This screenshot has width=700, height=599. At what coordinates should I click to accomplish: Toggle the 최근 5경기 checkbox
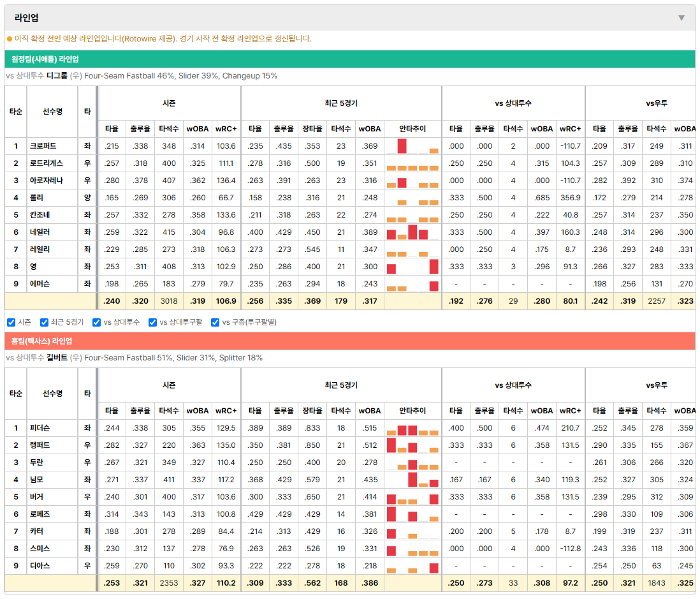(44, 322)
